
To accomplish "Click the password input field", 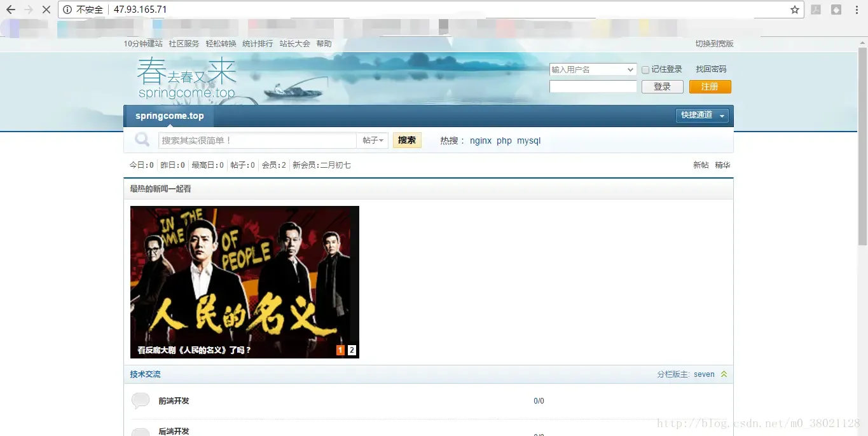I will click(x=593, y=86).
